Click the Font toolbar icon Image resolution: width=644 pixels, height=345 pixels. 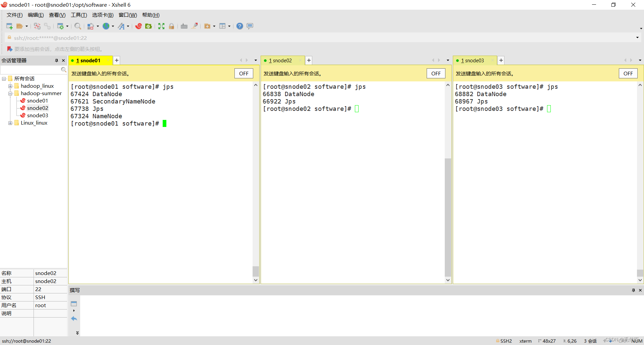(121, 26)
